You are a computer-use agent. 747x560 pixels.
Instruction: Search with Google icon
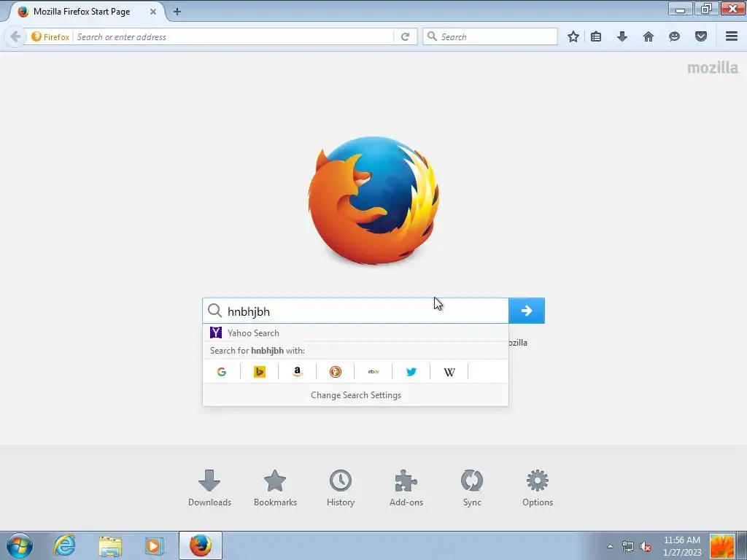(222, 372)
